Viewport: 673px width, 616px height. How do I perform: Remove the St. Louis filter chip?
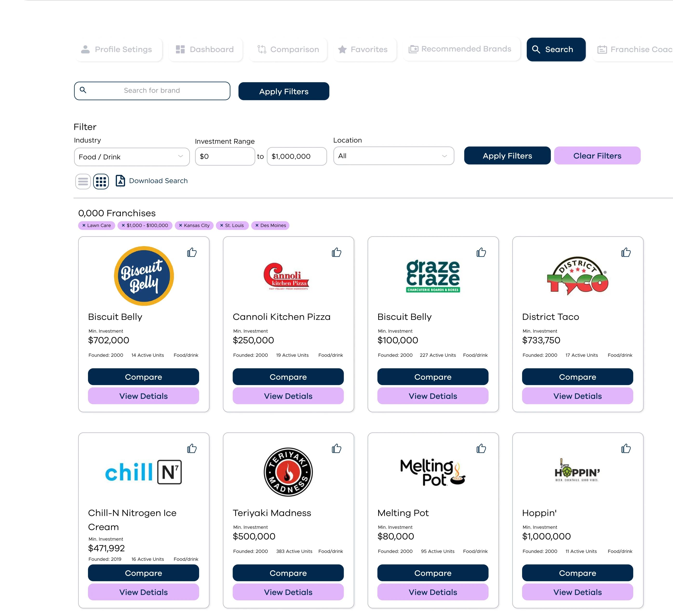pos(222,225)
